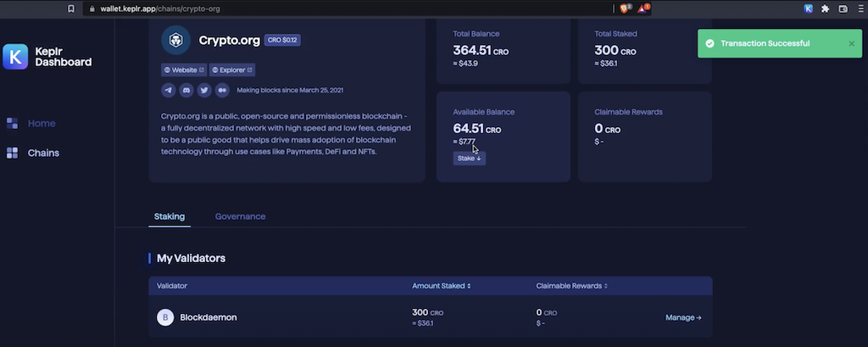Open Manage for Blockdaemon
This screenshot has height=347, width=868.
pyautogui.click(x=683, y=317)
